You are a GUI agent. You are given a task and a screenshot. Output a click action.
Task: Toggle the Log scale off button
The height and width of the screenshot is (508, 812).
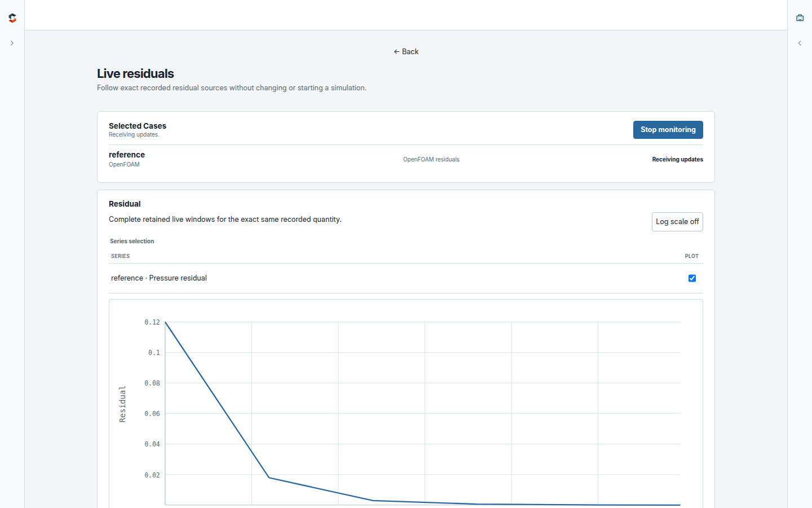coord(677,222)
